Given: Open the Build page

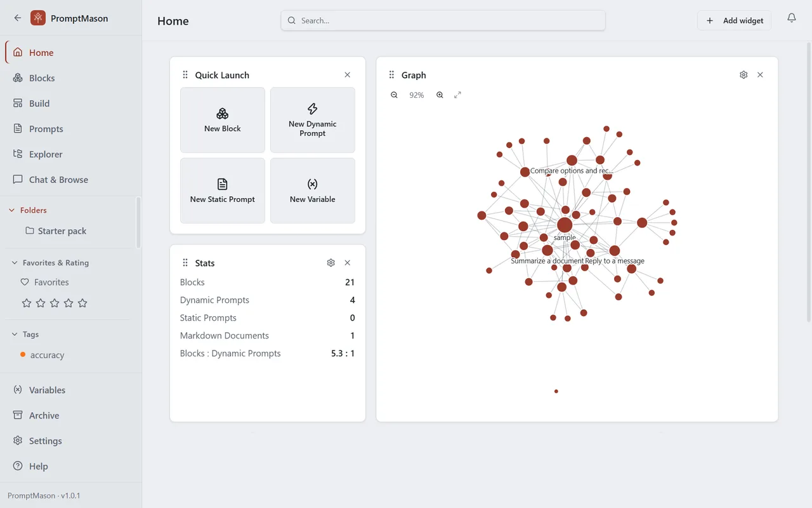Looking at the screenshot, I should (x=71, y=104).
